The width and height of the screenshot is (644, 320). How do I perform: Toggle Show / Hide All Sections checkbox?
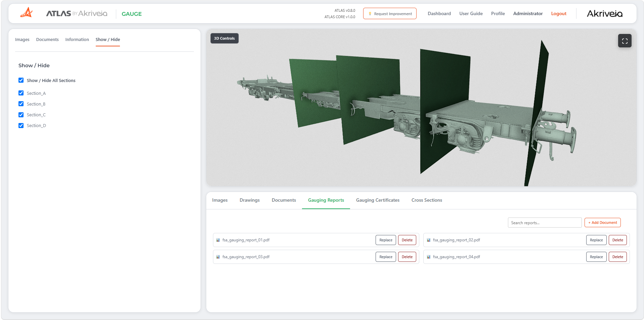click(x=21, y=80)
